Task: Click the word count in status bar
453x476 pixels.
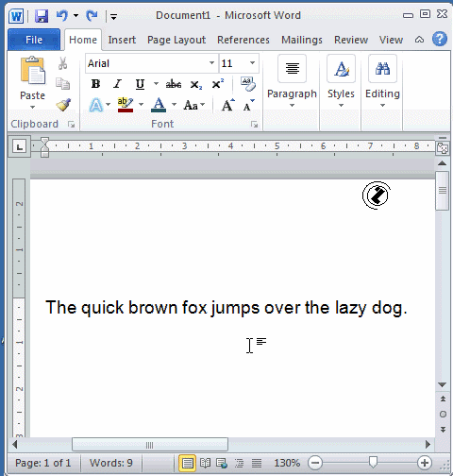Action: [111, 463]
